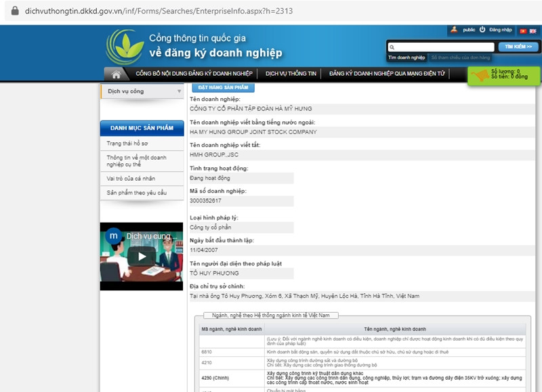Screen dimensions: 542x392
Task: Open CÔNG BỐ NỘI DUNG ĐĂNG KÝ DOANH NGHIỆP menu
Action: pos(194,74)
